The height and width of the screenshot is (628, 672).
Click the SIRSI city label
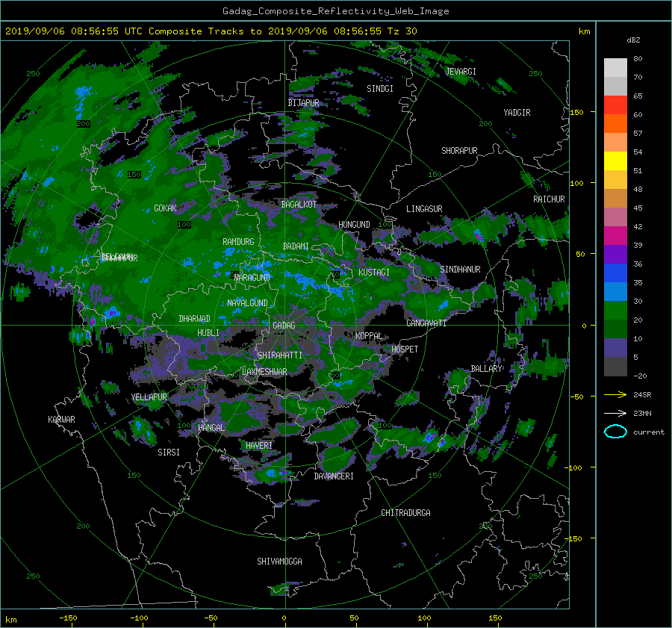[x=169, y=453]
